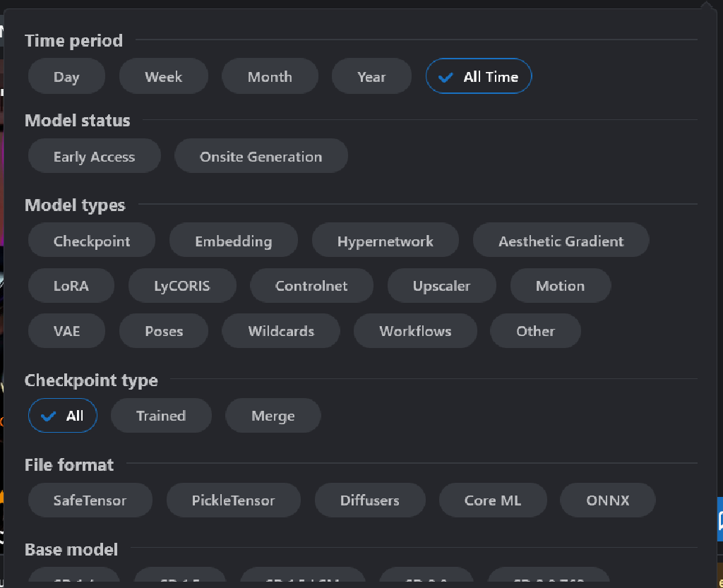Viewport: 723px width, 588px height.
Task: Choose Merge as the checkpoint type
Action: point(273,415)
